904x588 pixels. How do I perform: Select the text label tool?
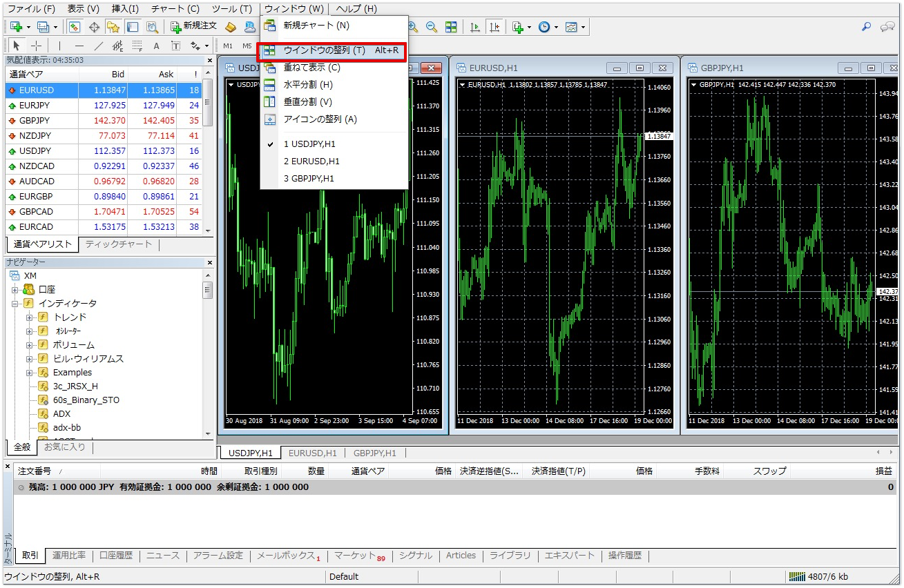click(x=175, y=46)
